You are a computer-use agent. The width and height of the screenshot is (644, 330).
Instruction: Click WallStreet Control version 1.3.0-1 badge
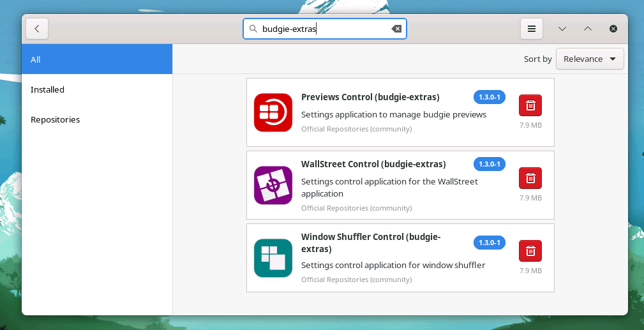click(x=489, y=164)
